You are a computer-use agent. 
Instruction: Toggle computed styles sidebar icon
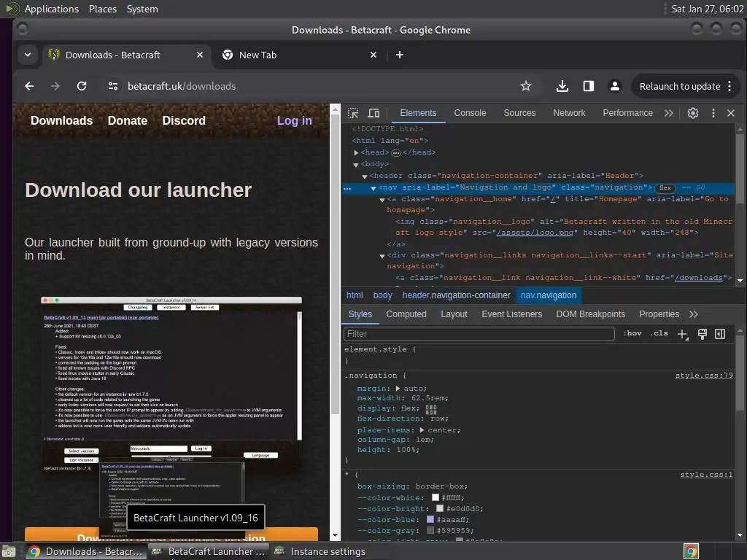(x=720, y=334)
